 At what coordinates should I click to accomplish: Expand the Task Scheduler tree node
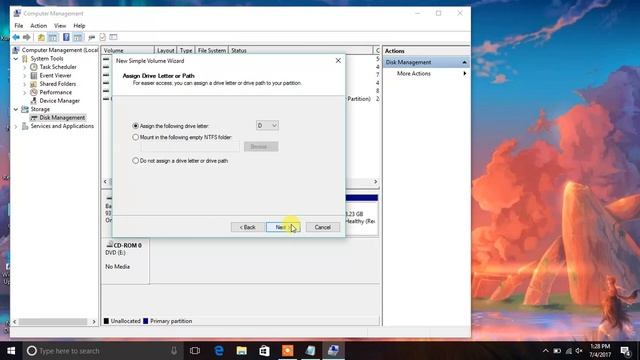coord(24,67)
